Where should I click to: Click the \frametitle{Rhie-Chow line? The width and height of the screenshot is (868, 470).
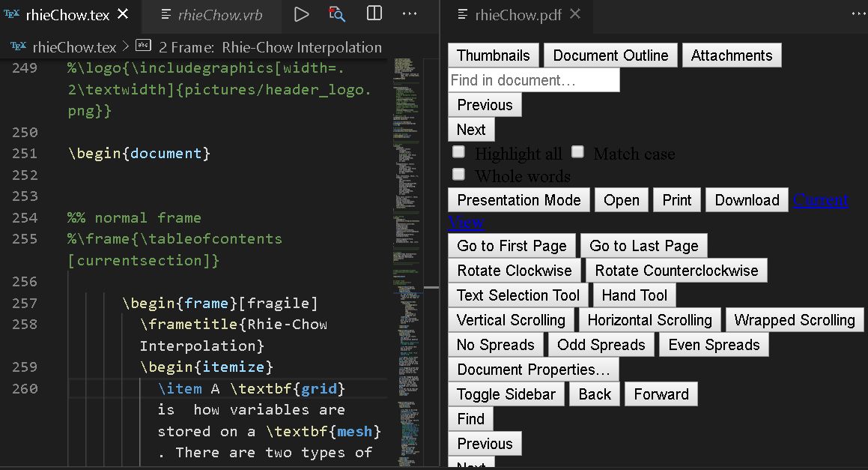pyautogui.click(x=234, y=325)
